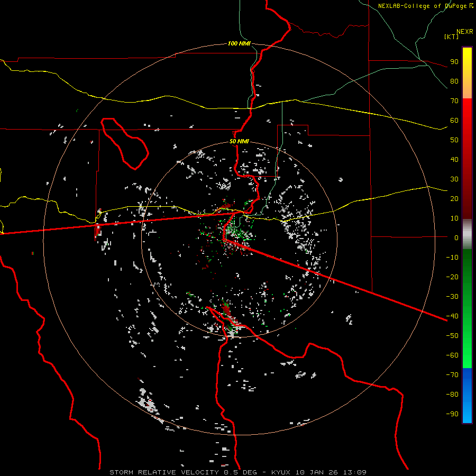Click the -80 scale label
The height and width of the screenshot is (476, 476).
click(452, 395)
